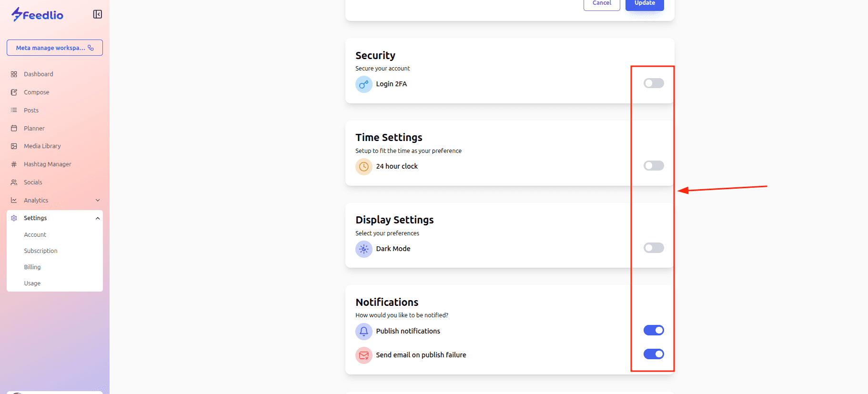Go to Billing under Settings
The image size is (868, 394).
tap(32, 267)
